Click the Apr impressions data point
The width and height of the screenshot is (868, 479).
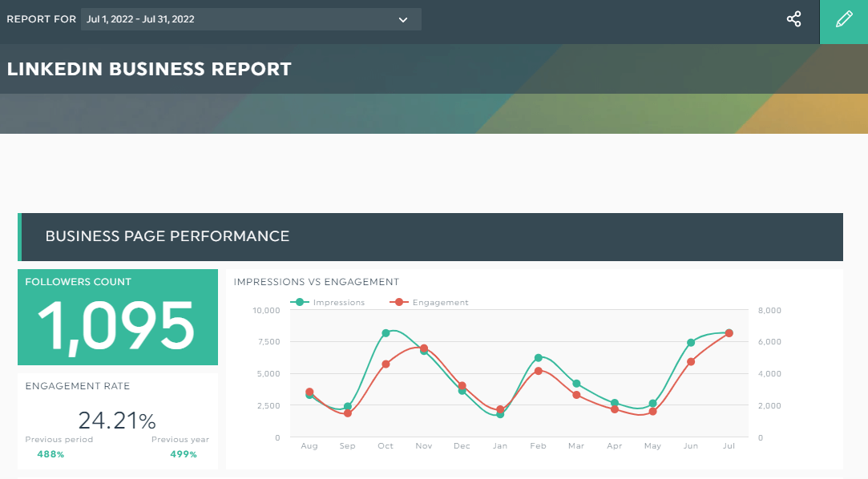(x=615, y=403)
